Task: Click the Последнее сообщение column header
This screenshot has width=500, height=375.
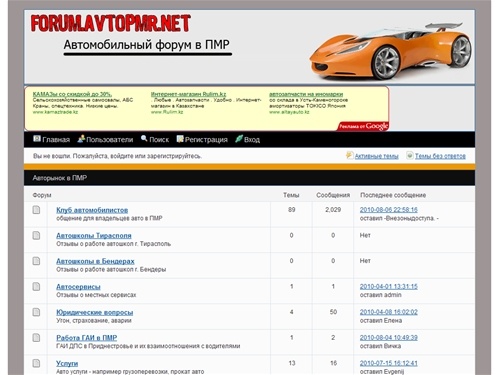Action: pos(393,195)
